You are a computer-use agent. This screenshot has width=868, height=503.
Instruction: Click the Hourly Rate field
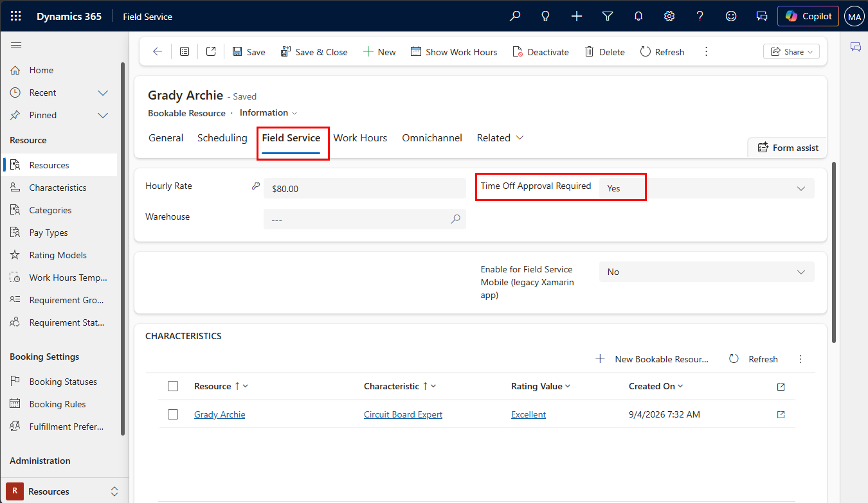click(x=365, y=188)
